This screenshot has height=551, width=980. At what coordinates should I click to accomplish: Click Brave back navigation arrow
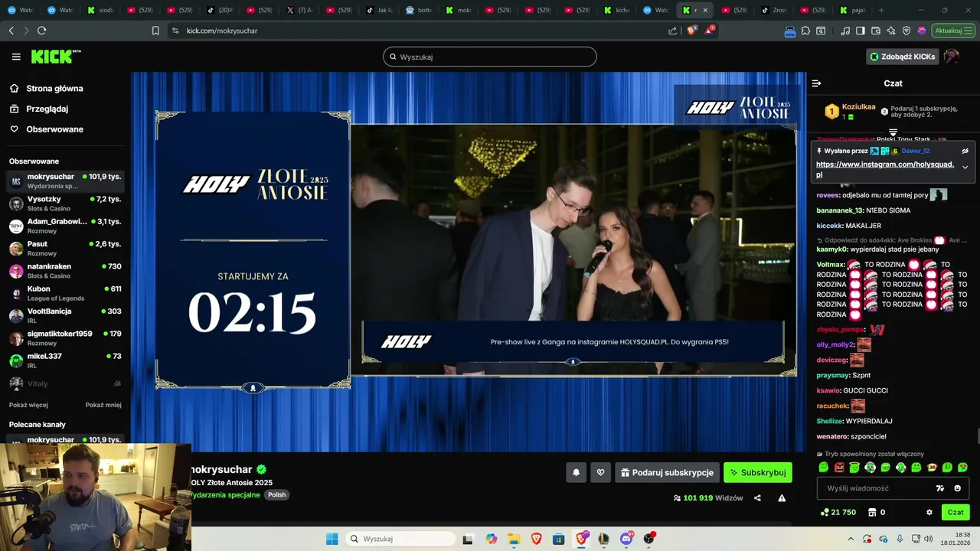11,31
